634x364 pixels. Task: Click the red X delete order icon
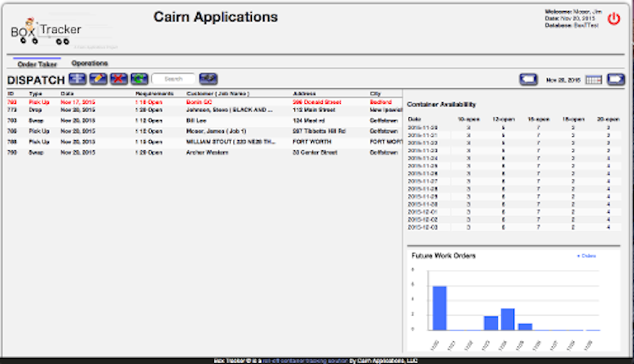[119, 79]
